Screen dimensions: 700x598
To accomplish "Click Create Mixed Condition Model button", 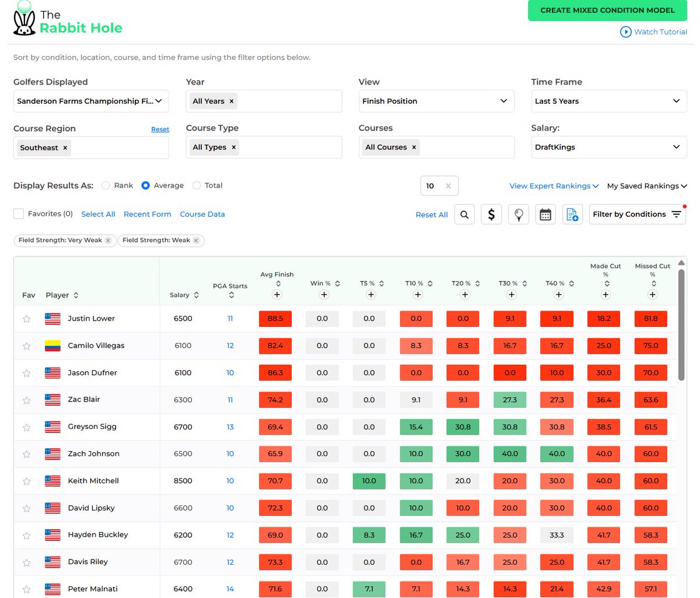I will (x=607, y=10).
